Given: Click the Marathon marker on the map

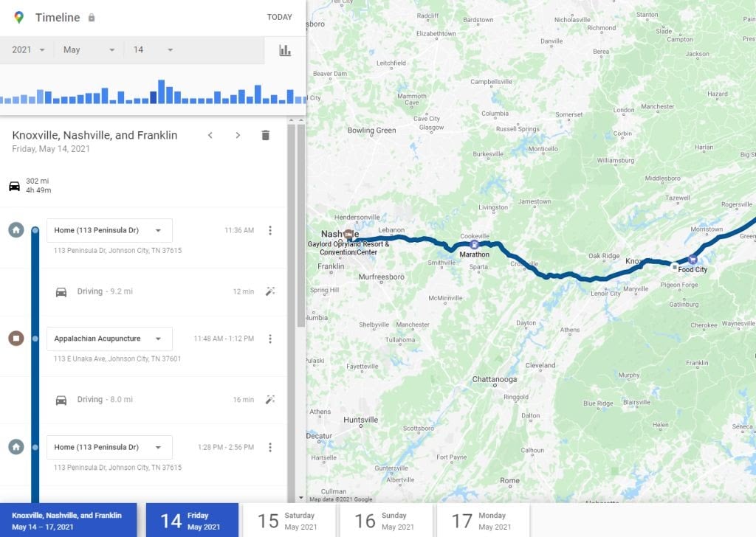Looking at the screenshot, I should (474, 245).
